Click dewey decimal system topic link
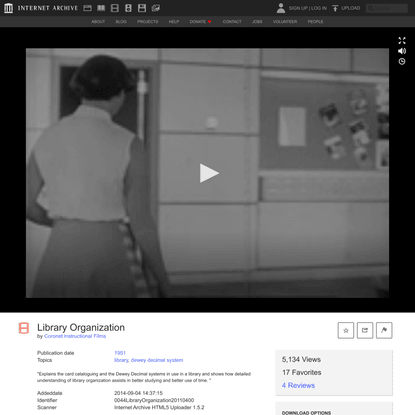This screenshot has height=415, width=415. (157, 360)
